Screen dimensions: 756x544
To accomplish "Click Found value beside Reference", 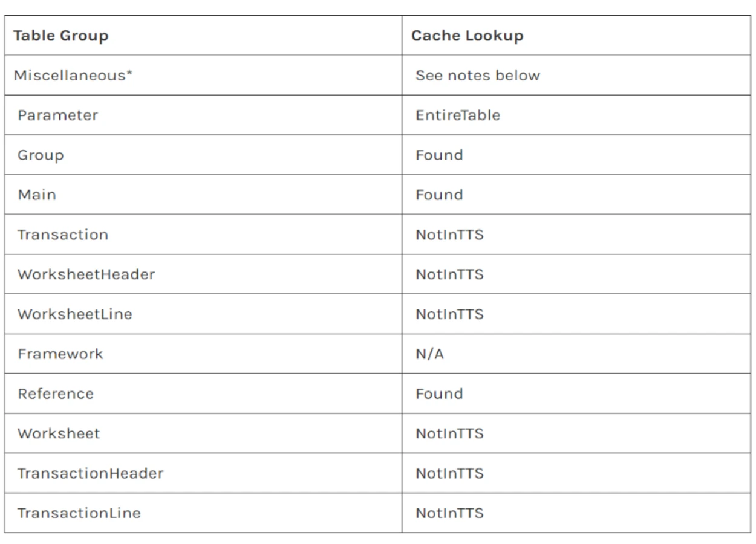I will tap(438, 393).
